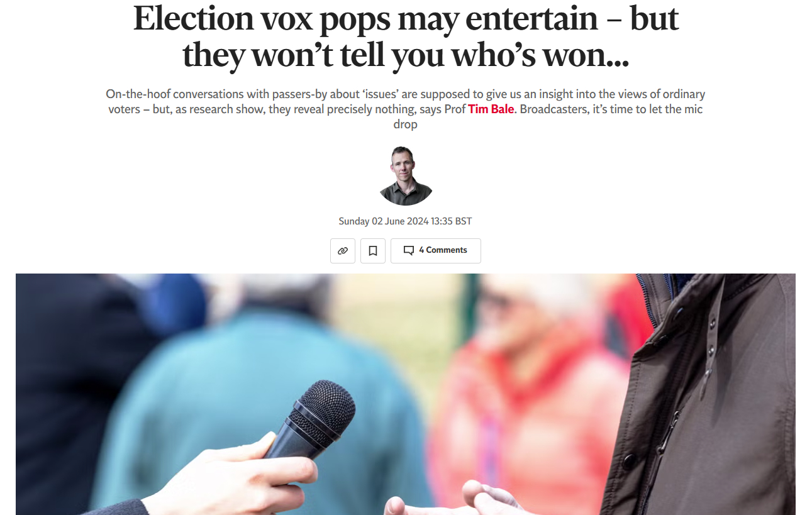This screenshot has width=812, height=515.
Task: Click the headline line 'they won't tell you who's won...'
Action: point(406,55)
